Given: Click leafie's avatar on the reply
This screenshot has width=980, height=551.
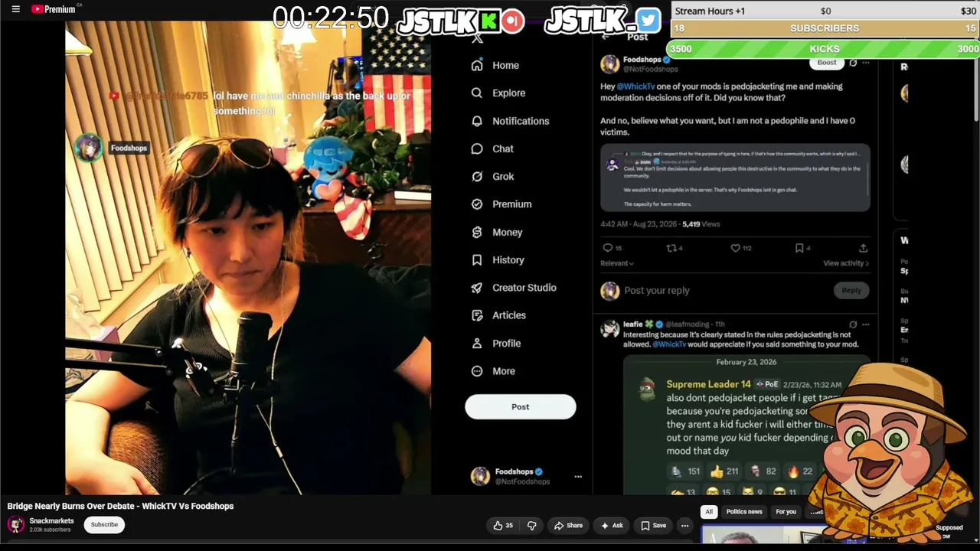Looking at the screenshot, I should [610, 329].
